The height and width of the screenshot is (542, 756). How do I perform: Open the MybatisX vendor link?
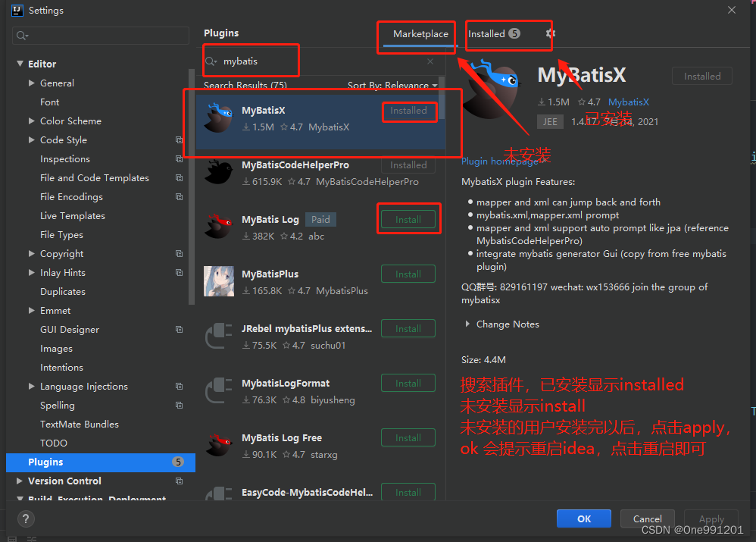(x=629, y=102)
